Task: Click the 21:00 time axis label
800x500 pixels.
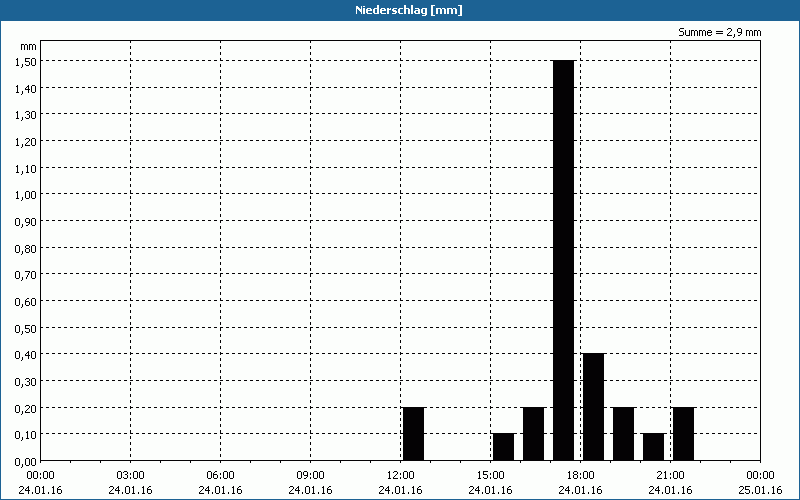Action: pyautogui.click(x=670, y=476)
